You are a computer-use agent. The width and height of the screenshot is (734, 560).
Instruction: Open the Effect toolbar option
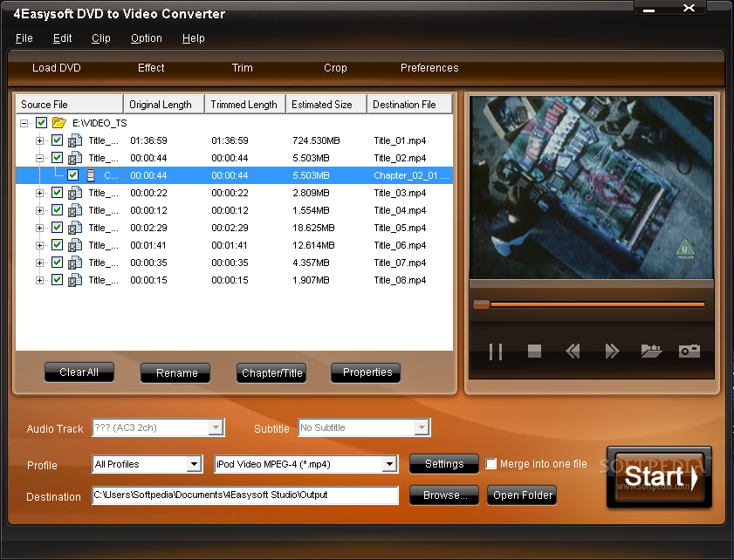pos(151,68)
